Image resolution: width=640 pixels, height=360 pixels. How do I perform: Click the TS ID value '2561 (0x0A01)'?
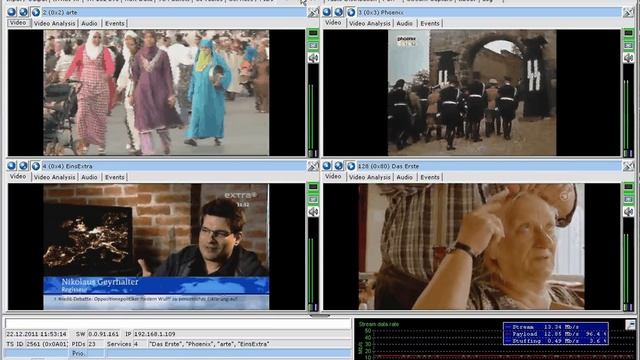click(47, 344)
